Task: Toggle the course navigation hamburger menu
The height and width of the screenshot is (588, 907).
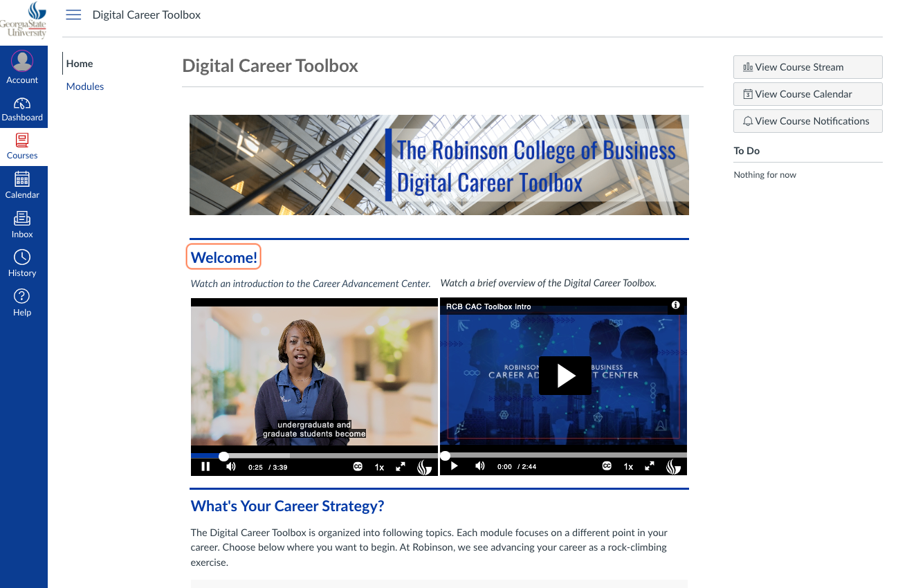Action: [73, 15]
